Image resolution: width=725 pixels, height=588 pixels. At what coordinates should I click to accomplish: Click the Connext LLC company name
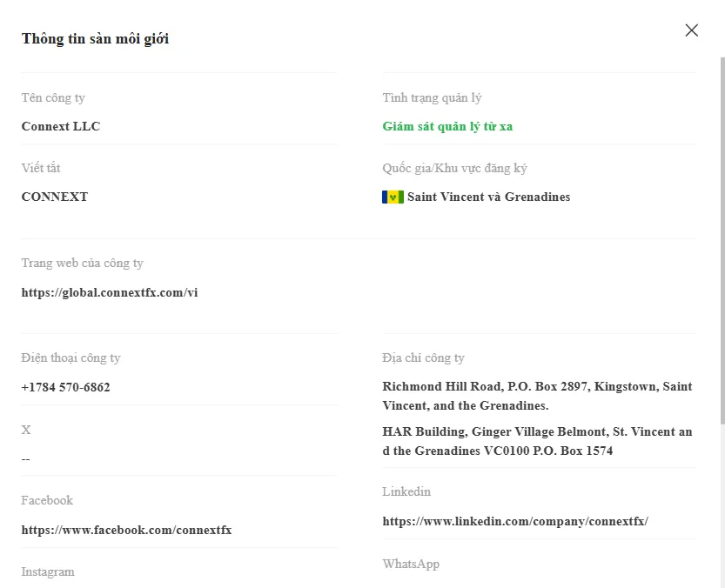click(61, 126)
